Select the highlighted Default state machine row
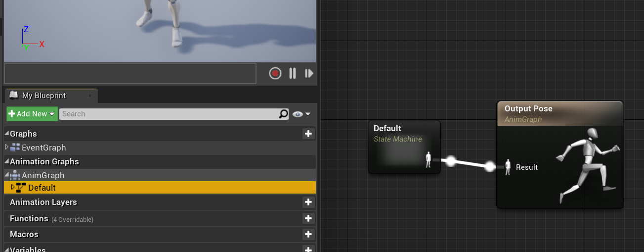Image resolution: width=644 pixels, height=252 pixels. (160, 187)
